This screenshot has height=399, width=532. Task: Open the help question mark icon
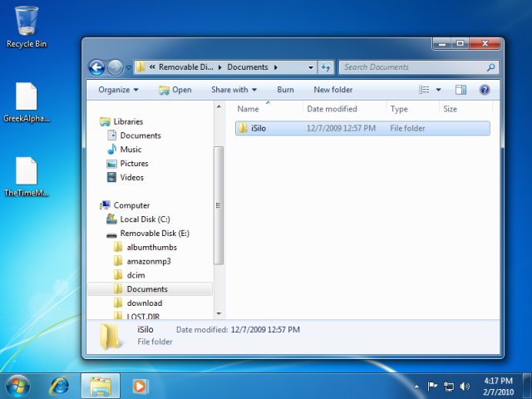tap(485, 90)
